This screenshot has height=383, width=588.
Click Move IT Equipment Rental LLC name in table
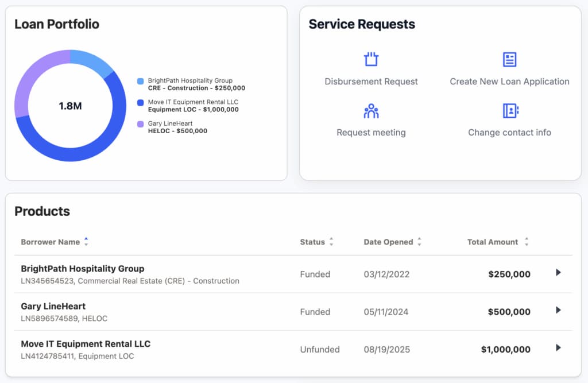pos(86,343)
